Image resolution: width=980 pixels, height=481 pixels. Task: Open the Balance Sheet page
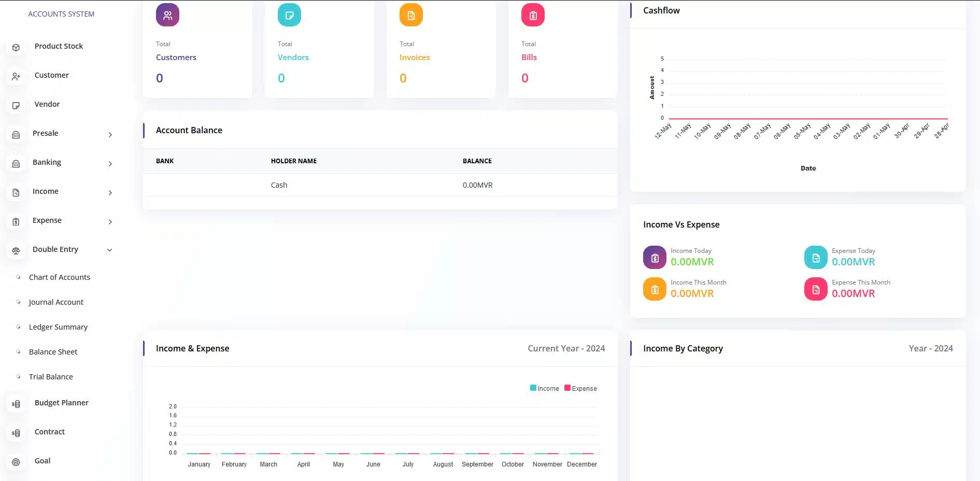coord(53,352)
